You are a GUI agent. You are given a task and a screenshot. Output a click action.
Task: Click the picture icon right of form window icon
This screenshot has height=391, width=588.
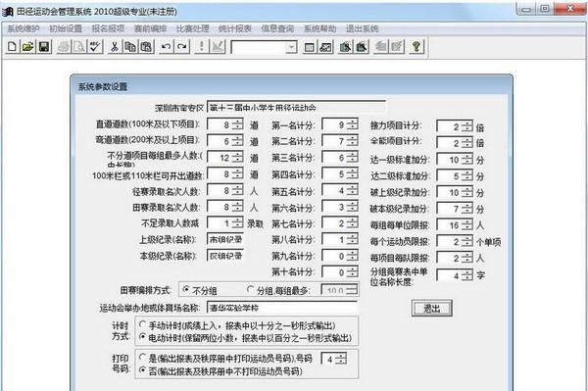pos(325,46)
